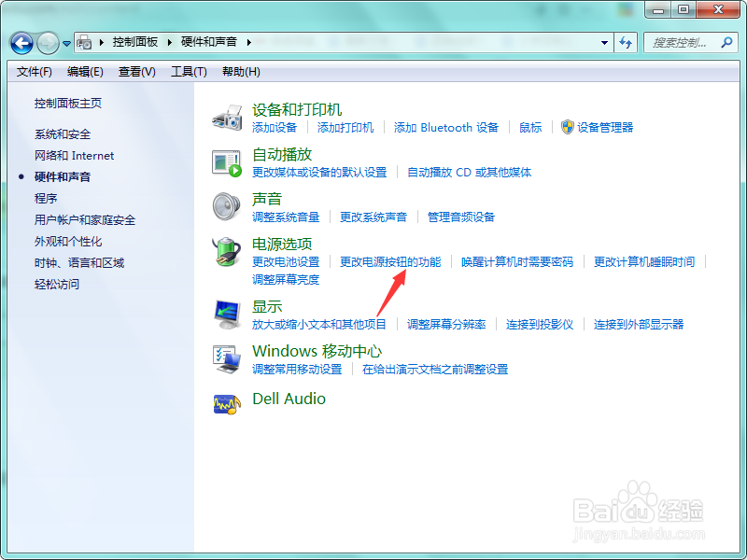Click the 添加打印机 link
The height and width of the screenshot is (560, 747).
(345, 128)
